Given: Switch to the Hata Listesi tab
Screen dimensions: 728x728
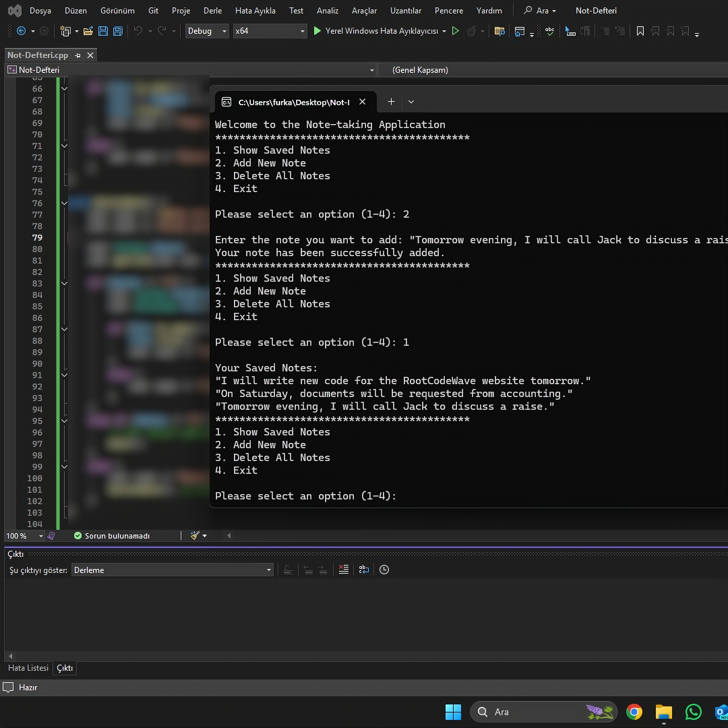Looking at the screenshot, I should click(x=28, y=668).
